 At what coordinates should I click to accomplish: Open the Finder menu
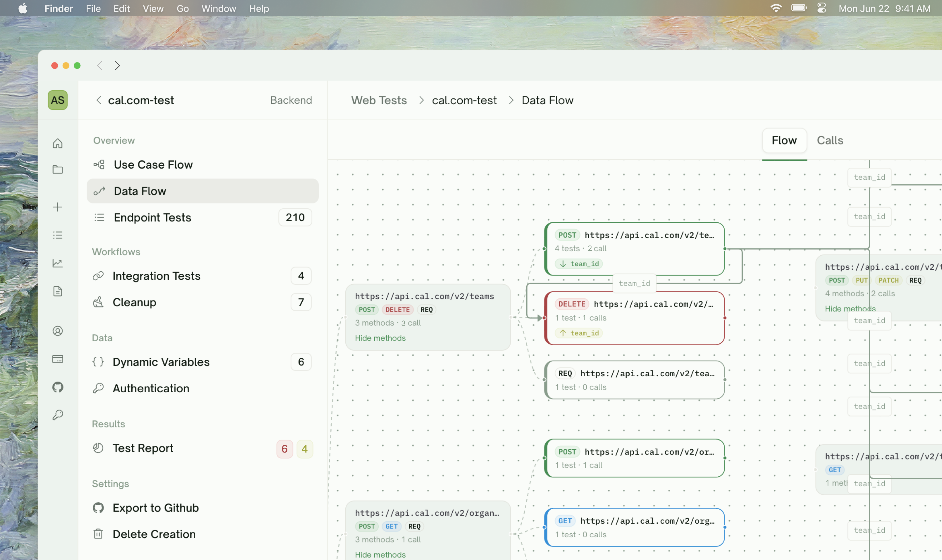[x=59, y=8]
